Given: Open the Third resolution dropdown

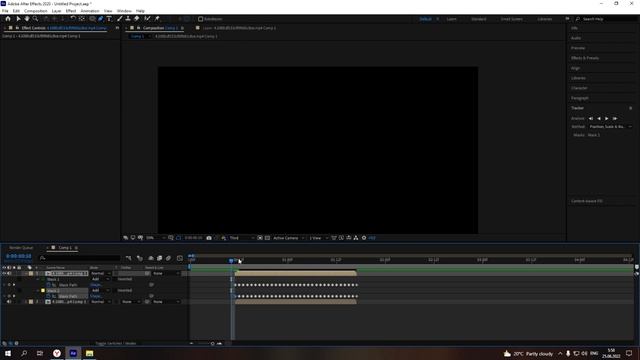Looking at the screenshot, I should [x=241, y=238].
